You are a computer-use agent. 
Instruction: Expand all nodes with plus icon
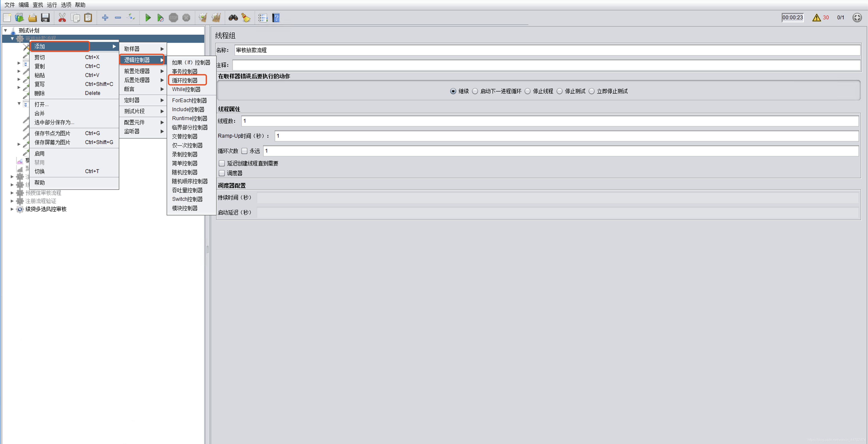[105, 18]
